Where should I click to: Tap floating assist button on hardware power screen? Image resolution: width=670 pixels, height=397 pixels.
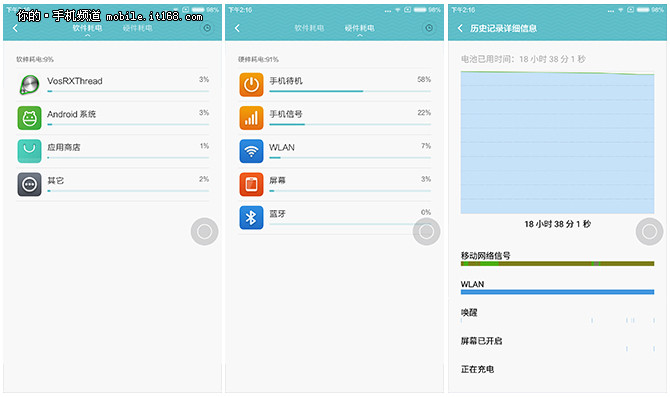[426, 232]
